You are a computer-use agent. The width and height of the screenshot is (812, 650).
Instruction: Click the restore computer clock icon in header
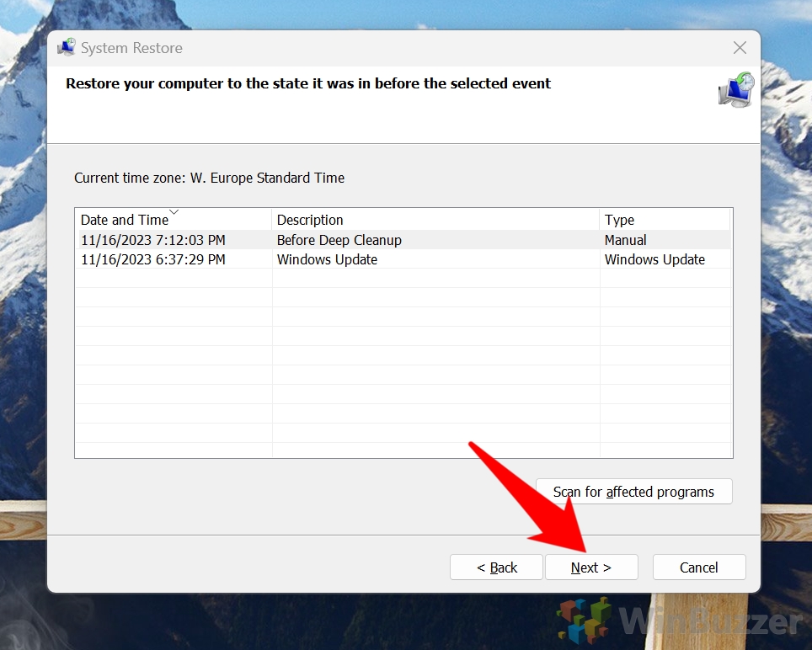736,90
